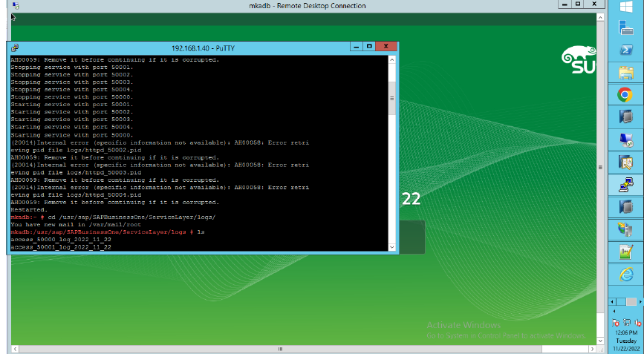
Task: Click the PuTTY title bar 192.168.1.40
Action: (201, 47)
